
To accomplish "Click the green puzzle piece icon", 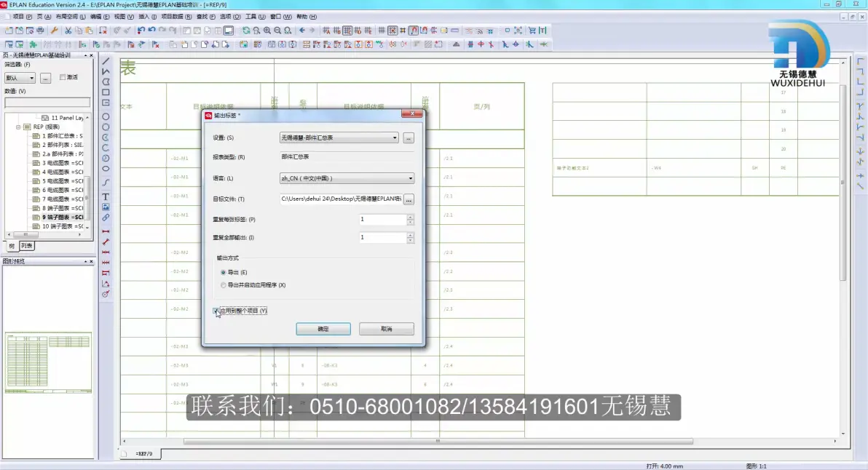I will coord(33,44).
